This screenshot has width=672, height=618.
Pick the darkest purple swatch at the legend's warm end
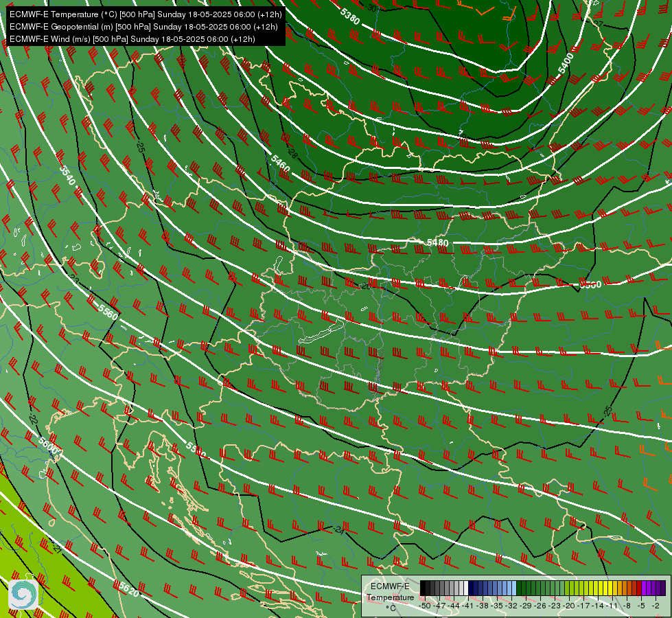(x=664, y=588)
